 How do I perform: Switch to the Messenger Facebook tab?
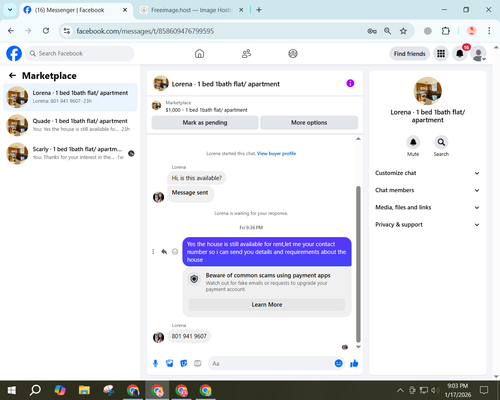pos(75,10)
